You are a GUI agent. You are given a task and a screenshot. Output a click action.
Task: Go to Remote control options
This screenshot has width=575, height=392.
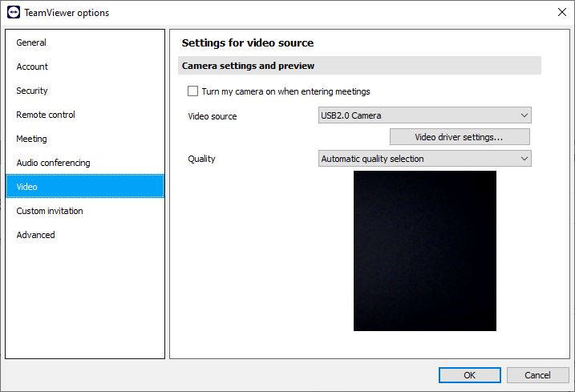pyautogui.click(x=85, y=115)
